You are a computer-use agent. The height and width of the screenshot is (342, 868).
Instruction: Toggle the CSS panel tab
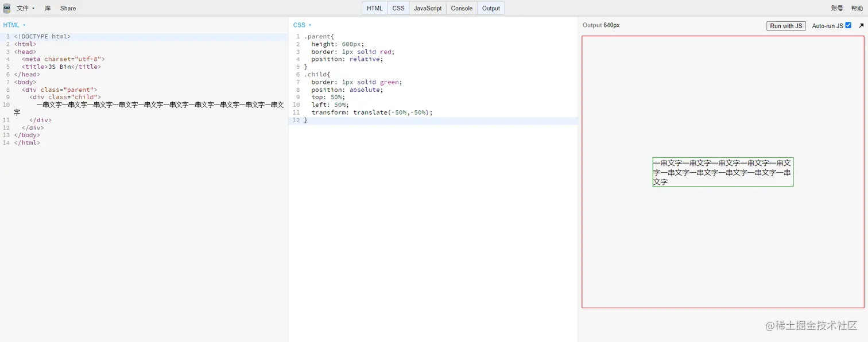tap(398, 8)
